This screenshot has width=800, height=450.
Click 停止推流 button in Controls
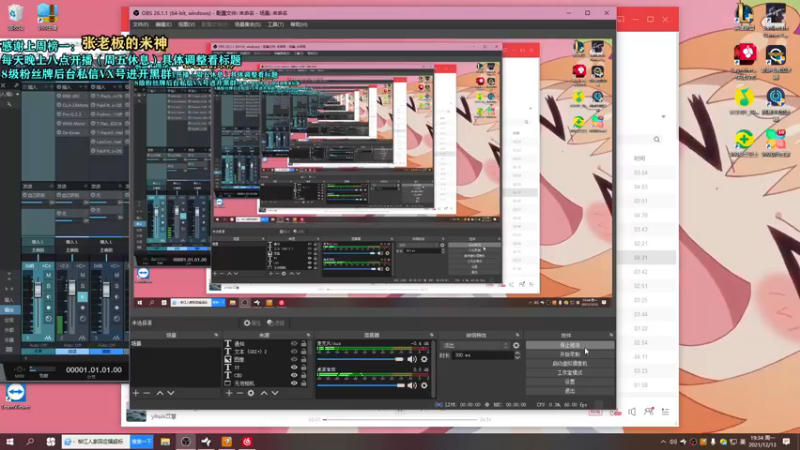click(570, 345)
